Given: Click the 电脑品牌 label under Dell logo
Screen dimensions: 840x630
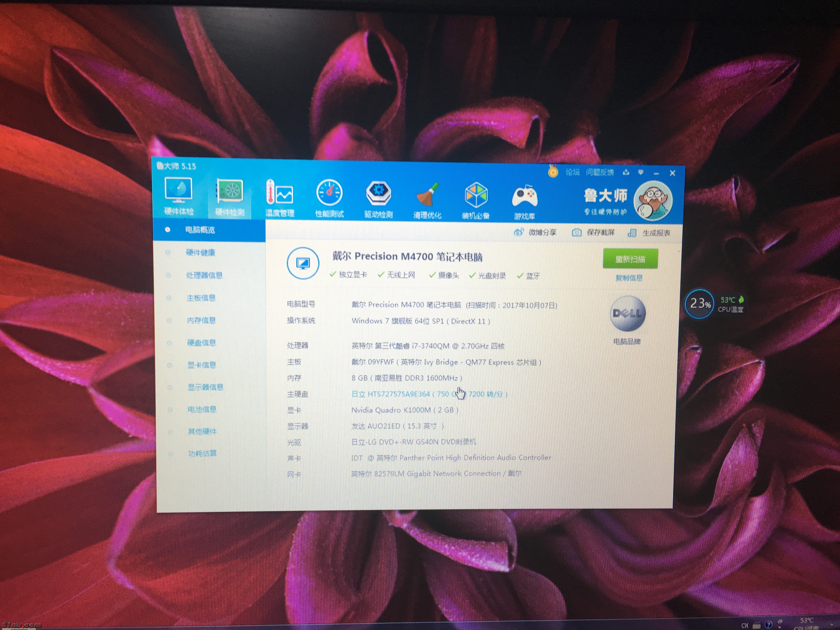Looking at the screenshot, I should [627, 341].
